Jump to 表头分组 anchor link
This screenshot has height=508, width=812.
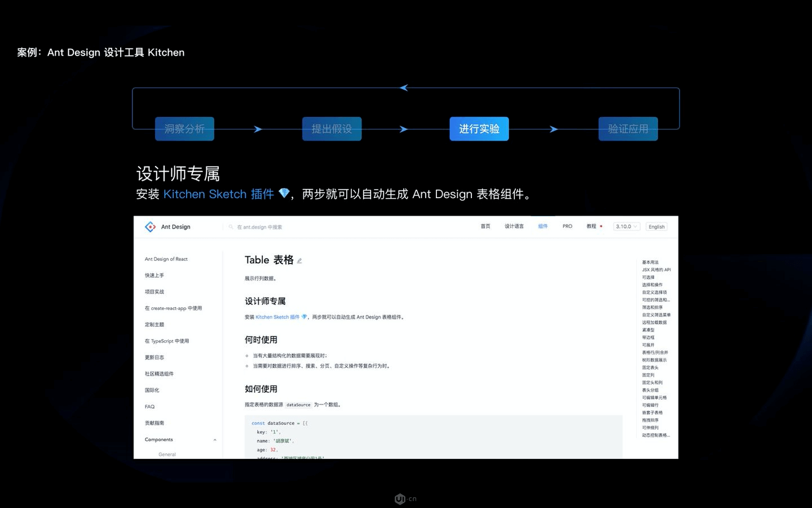point(650,390)
